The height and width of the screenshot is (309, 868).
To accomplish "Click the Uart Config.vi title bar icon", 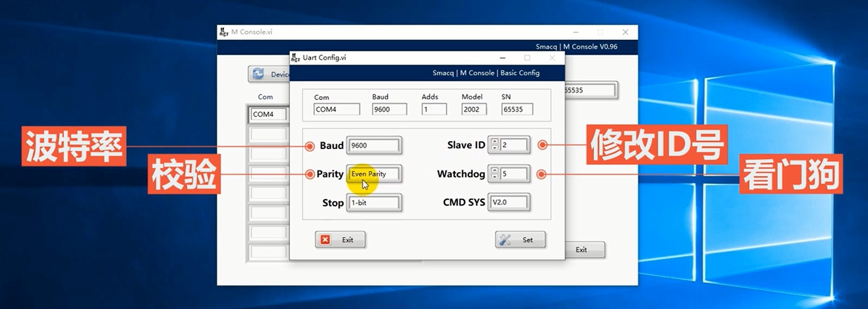I will coord(295,57).
